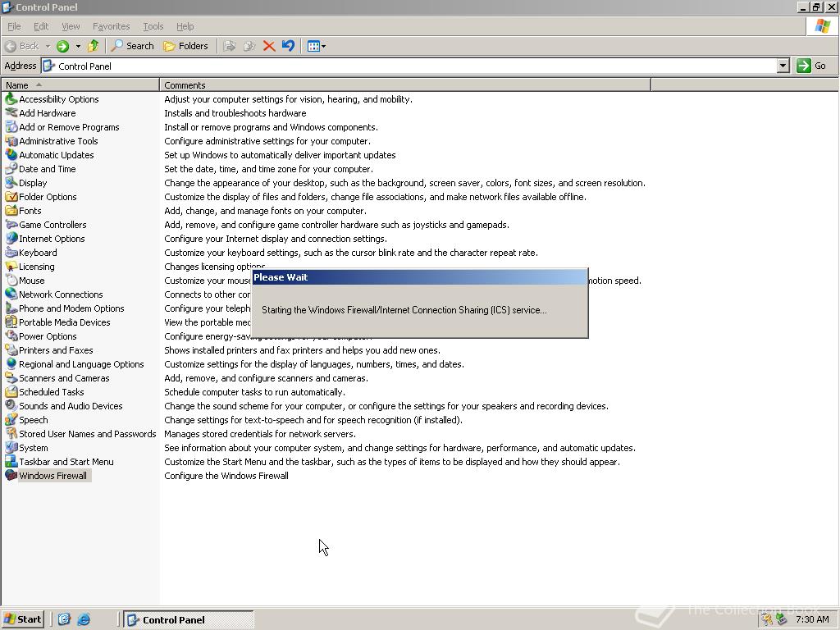Select the Date and Time icon

pos(11,169)
